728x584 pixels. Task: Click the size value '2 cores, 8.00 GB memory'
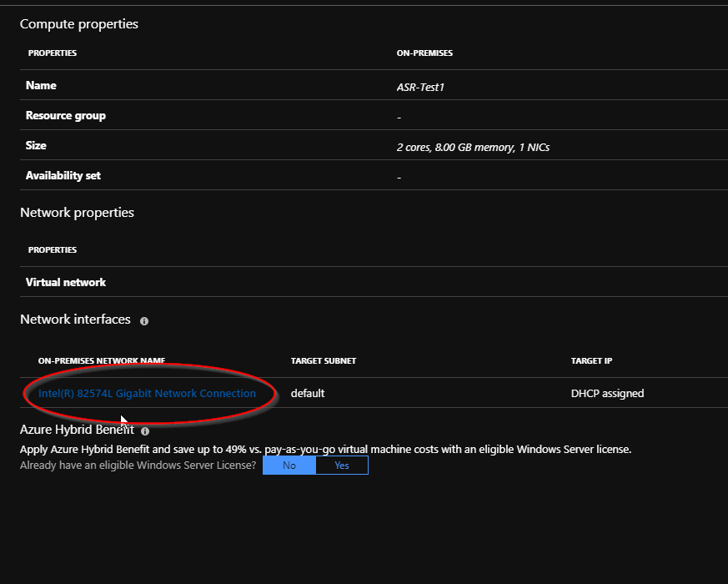(x=473, y=148)
